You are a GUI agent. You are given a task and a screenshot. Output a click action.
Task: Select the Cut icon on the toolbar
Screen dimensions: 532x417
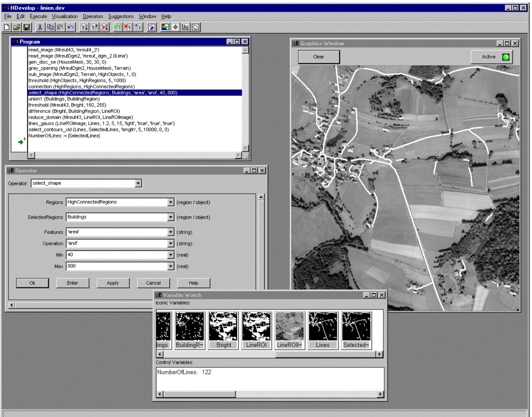coord(40,28)
